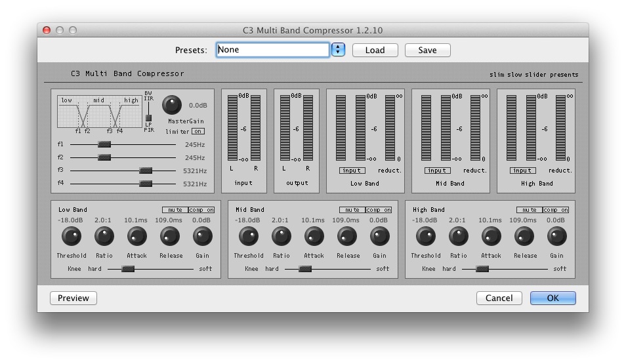Click the Preview button
This screenshot has width=626, height=364.
(73, 298)
